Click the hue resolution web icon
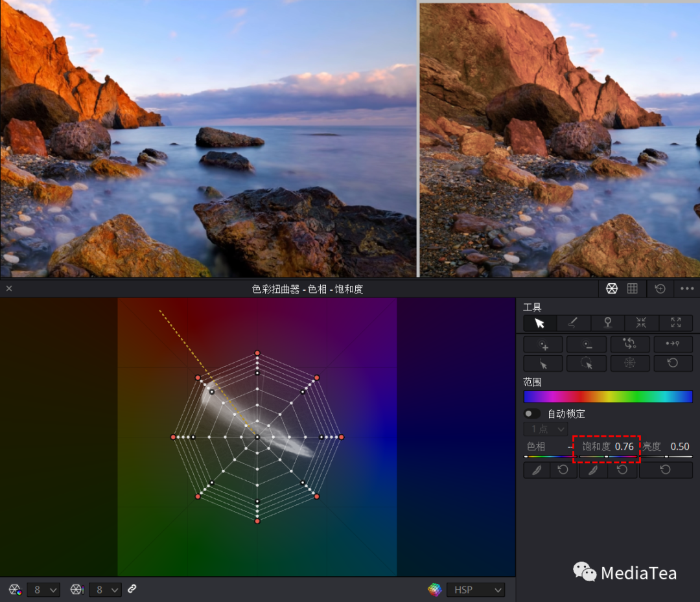700x602 pixels. point(15,590)
